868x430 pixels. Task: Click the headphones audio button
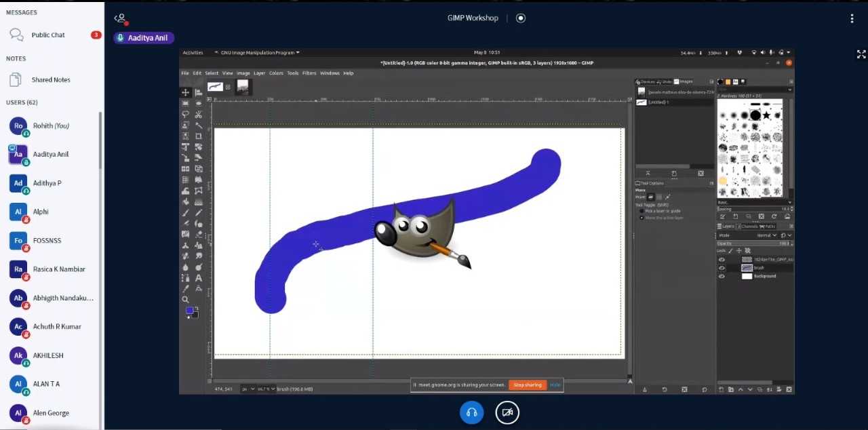[x=471, y=412]
